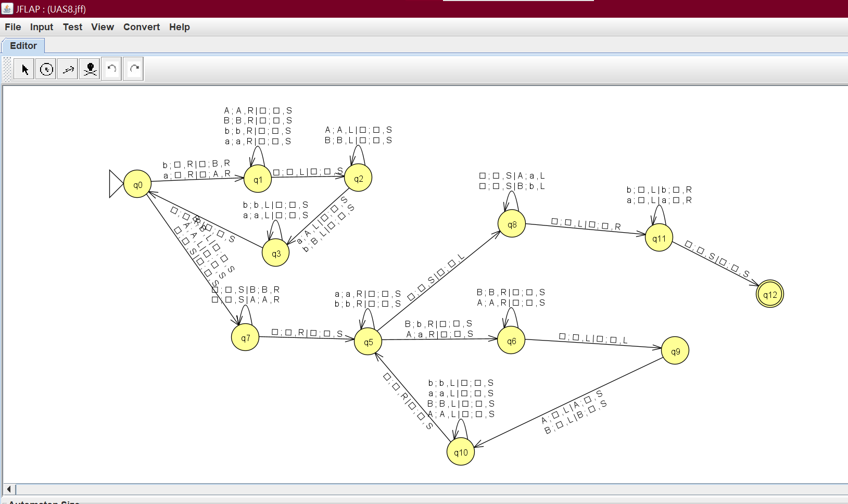The image size is (848, 504).
Task: Open the Input menu
Action: pos(42,27)
